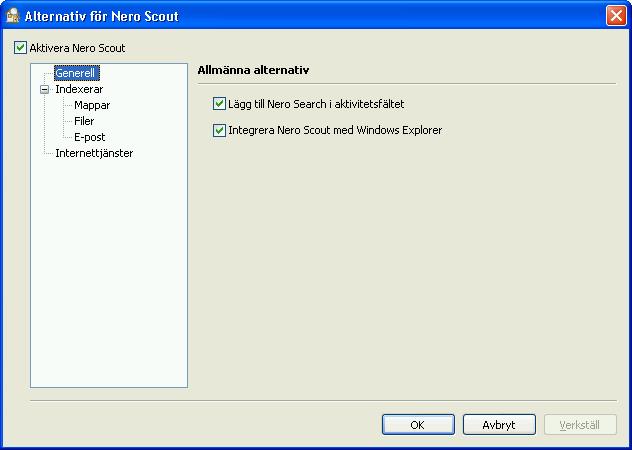Open the E-post settings page
The height and width of the screenshot is (450, 632).
tap(89, 137)
